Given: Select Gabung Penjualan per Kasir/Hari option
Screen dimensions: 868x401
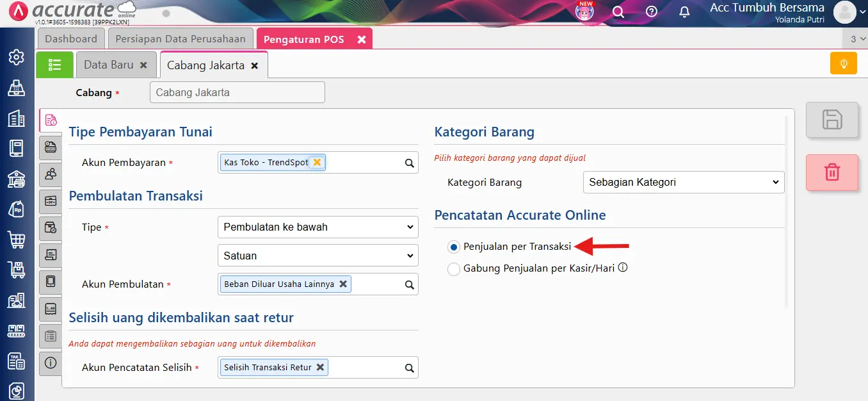Looking at the screenshot, I should 454,269.
